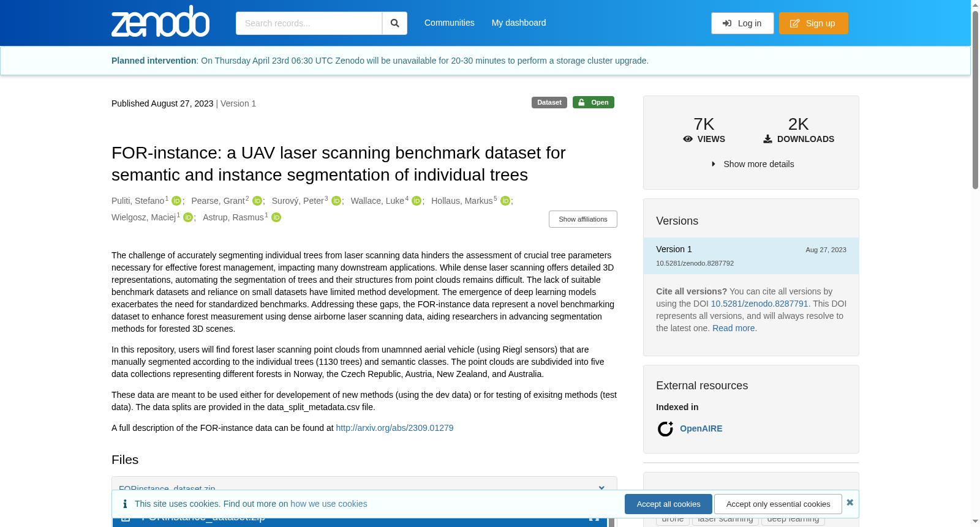The height and width of the screenshot is (527, 980).
Task: Click the 2K downloads count
Action: tap(799, 124)
